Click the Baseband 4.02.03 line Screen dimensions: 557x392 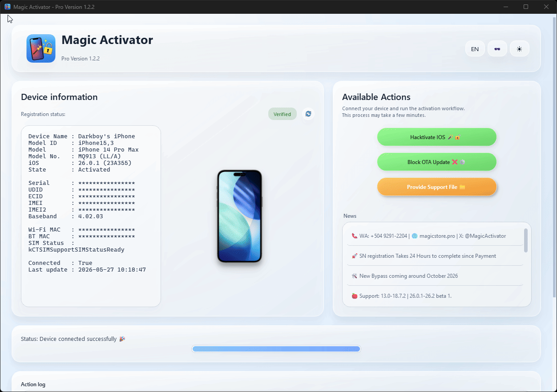click(x=66, y=216)
